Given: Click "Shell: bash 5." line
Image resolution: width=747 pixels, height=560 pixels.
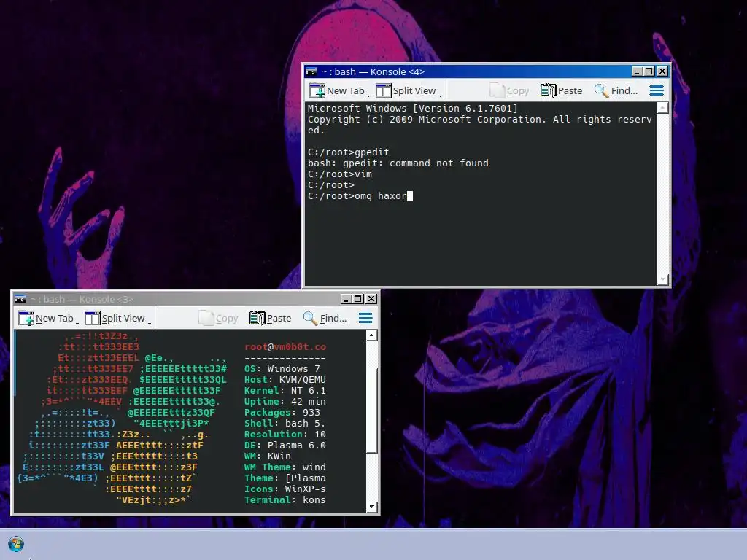Looking at the screenshot, I should point(285,424).
